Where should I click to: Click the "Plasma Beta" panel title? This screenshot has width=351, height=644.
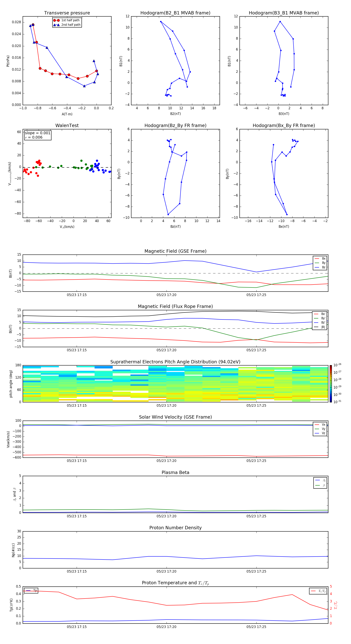click(175, 473)
